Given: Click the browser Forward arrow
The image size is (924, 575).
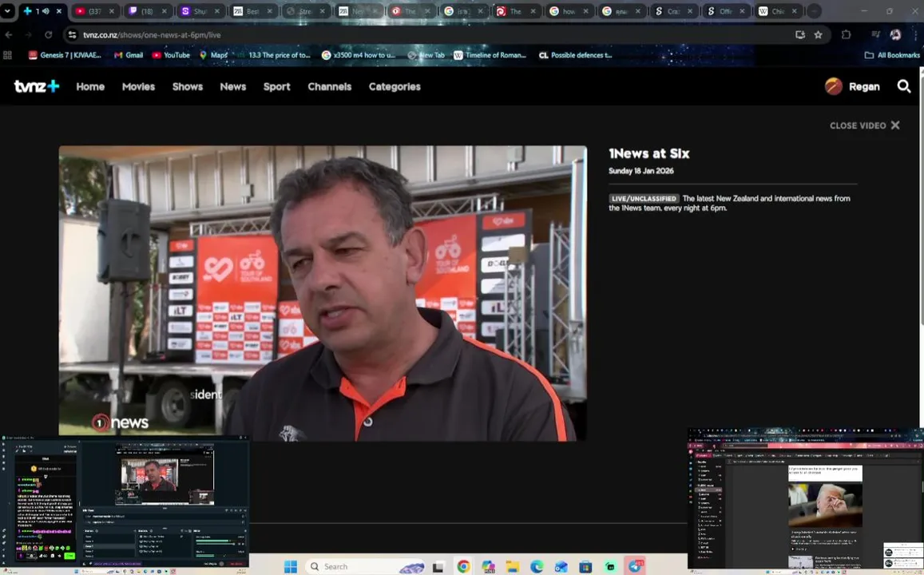Looking at the screenshot, I should pos(28,35).
